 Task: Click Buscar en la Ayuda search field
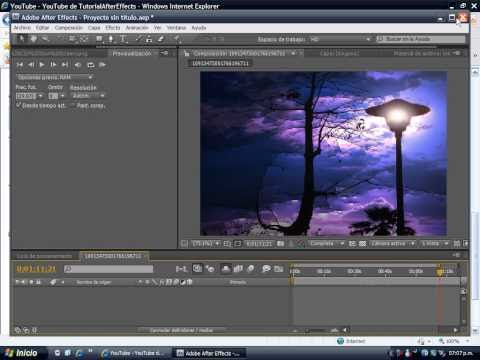(x=421, y=39)
